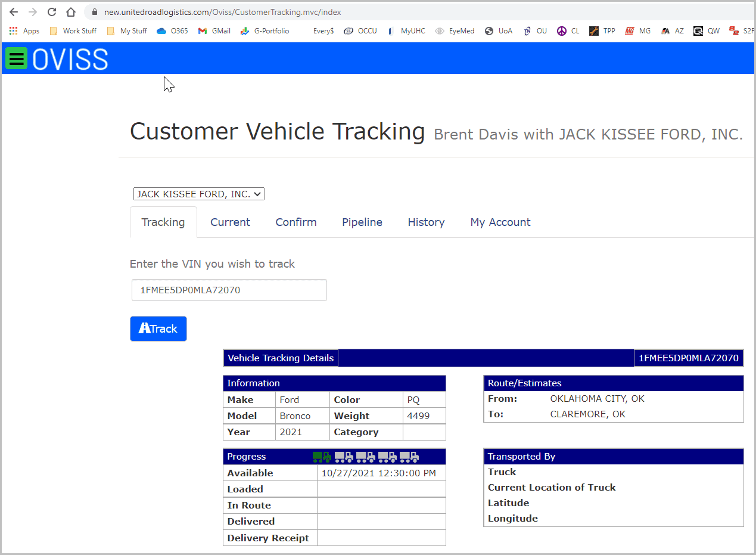Image resolution: width=756 pixels, height=555 pixels.
Task: Go back in browser history
Action: point(14,12)
